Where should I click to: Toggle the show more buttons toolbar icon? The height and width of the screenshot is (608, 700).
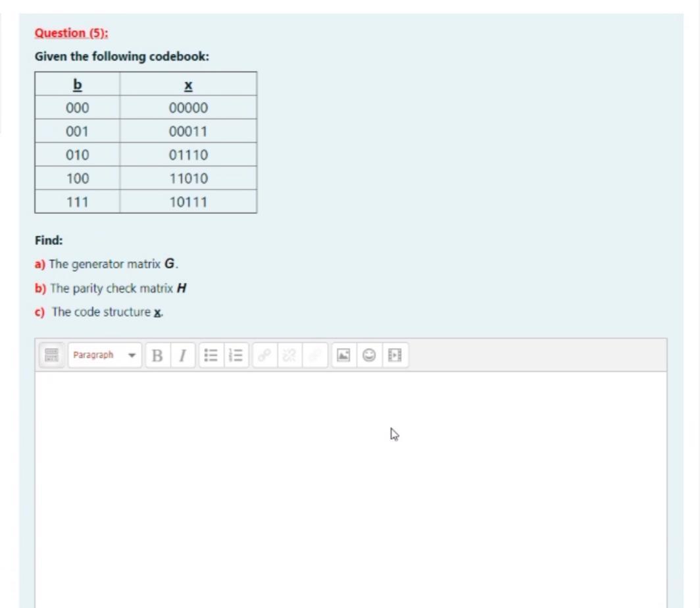[x=51, y=355]
